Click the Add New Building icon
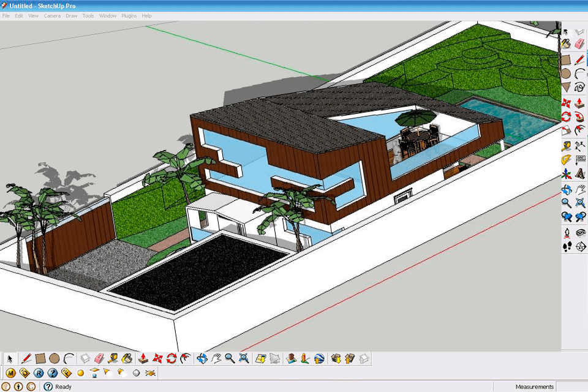Image resolution: width=588 pixels, height=392 pixels. click(x=291, y=358)
